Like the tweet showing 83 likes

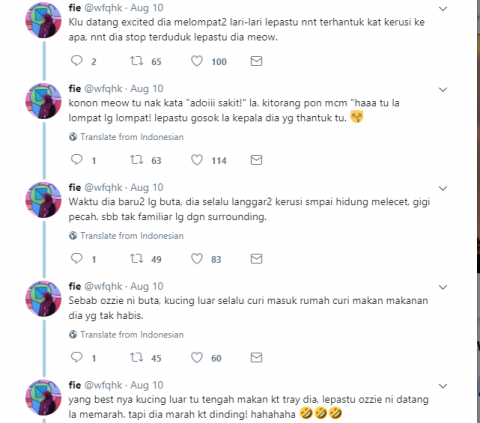tap(197, 259)
